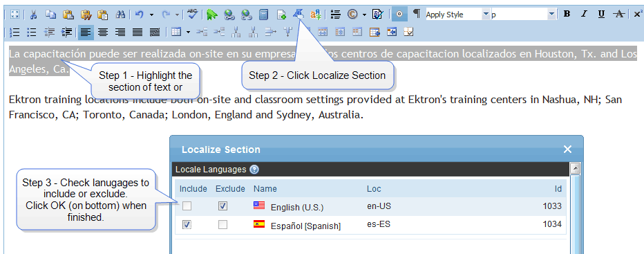
Task: Click the translate language icon
Action: click(316, 15)
